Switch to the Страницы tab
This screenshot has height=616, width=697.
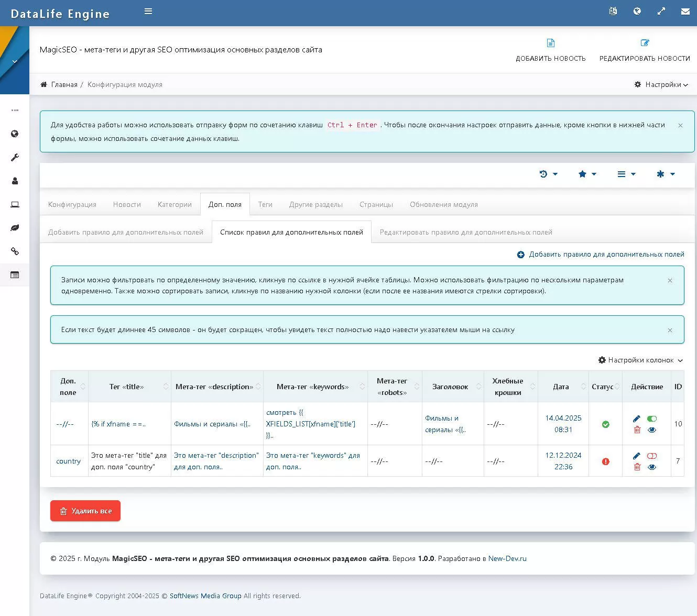(376, 204)
